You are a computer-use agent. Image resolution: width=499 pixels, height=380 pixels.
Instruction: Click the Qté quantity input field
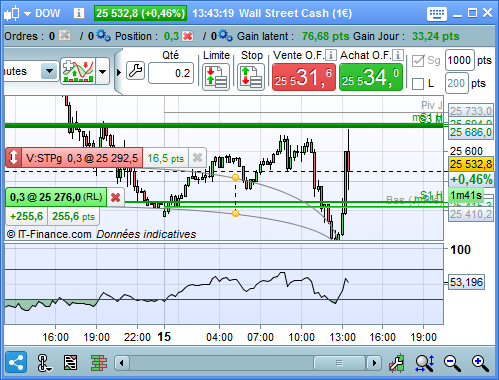[x=171, y=73]
